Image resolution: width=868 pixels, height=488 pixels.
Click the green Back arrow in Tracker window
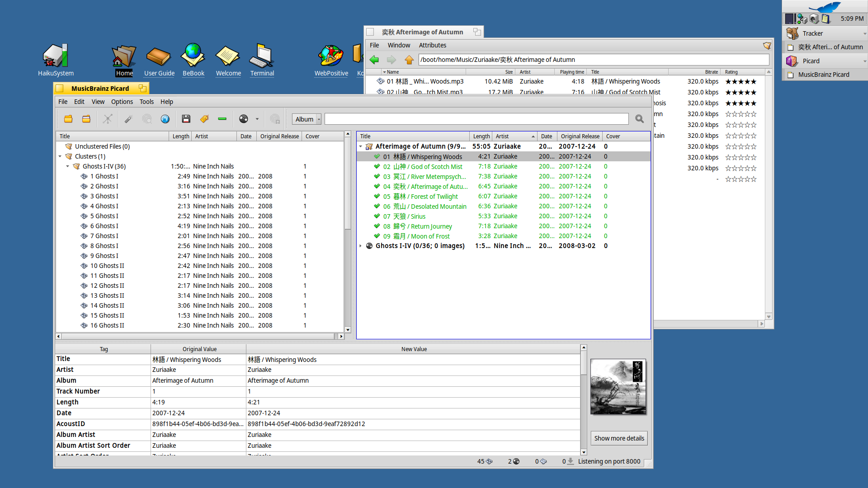coord(374,60)
